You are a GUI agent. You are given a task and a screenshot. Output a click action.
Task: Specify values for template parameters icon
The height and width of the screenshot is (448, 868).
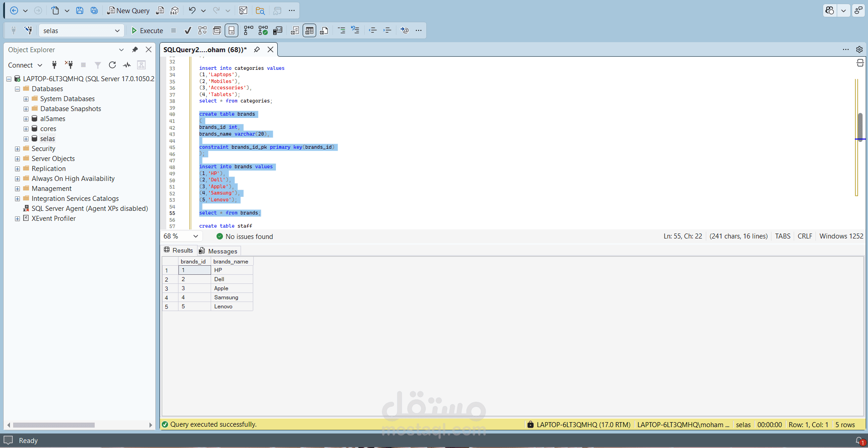(405, 30)
